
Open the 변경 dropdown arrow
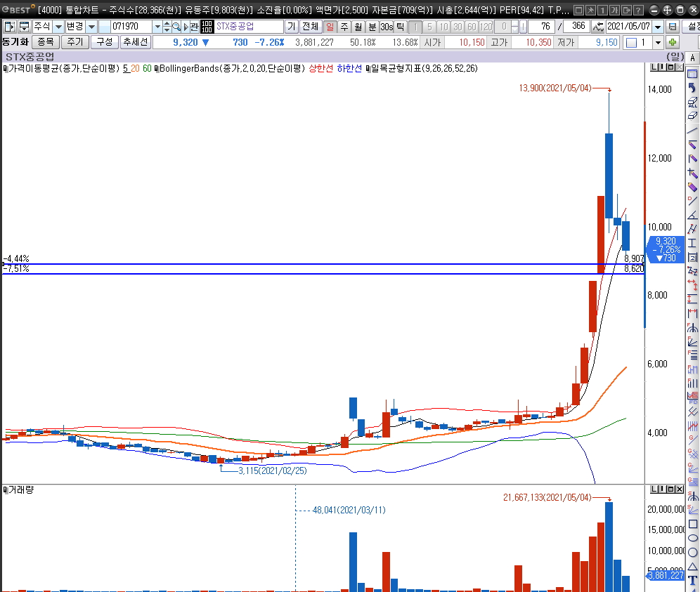point(91,27)
